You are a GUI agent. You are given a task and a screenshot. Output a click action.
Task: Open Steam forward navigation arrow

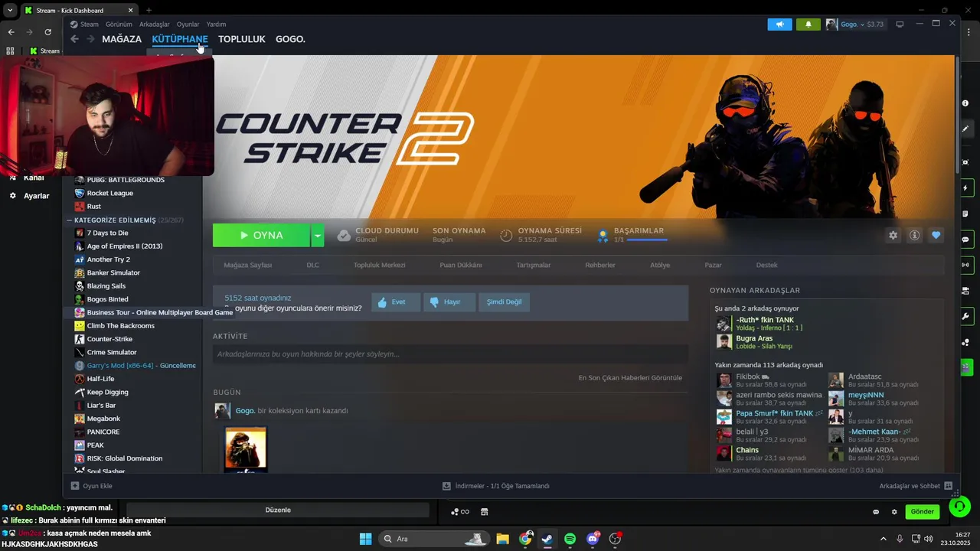tap(90, 39)
